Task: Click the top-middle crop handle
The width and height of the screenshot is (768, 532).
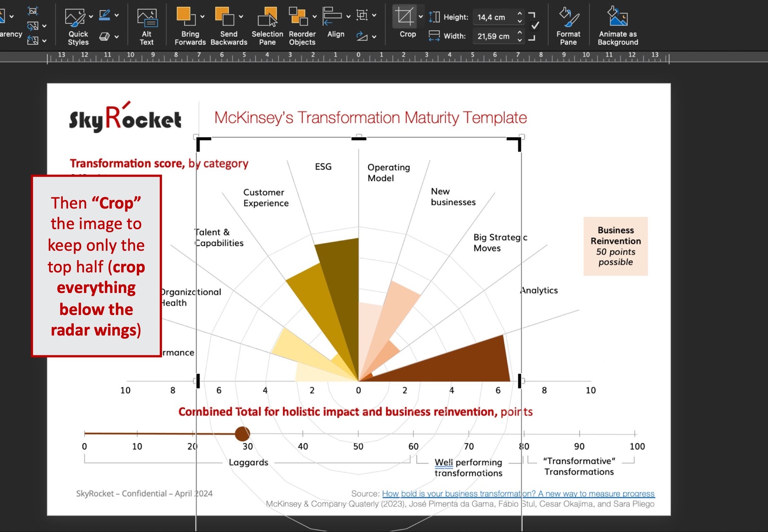Action: [x=359, y=139]
